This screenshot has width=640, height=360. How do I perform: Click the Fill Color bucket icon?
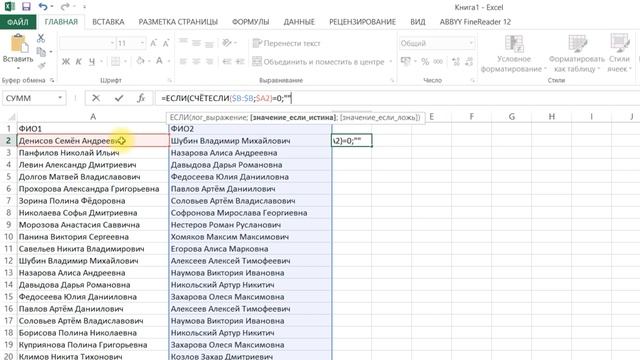coord(140,62)
